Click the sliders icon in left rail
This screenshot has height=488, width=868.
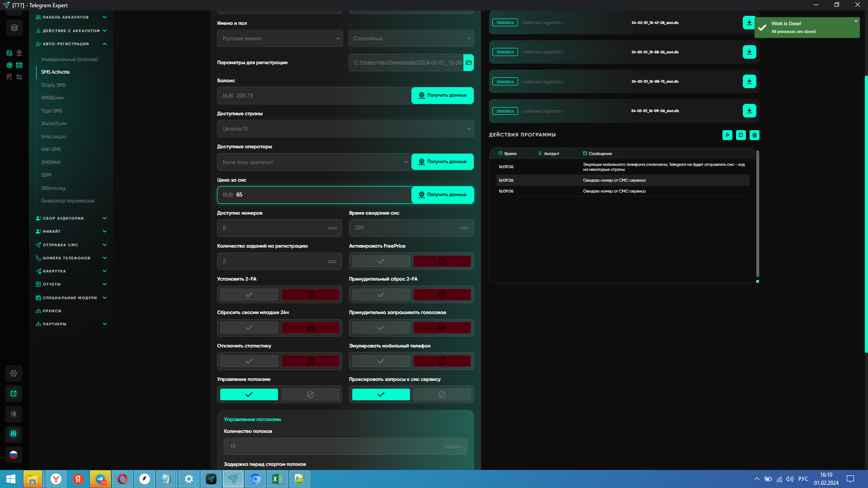(14, 434)
